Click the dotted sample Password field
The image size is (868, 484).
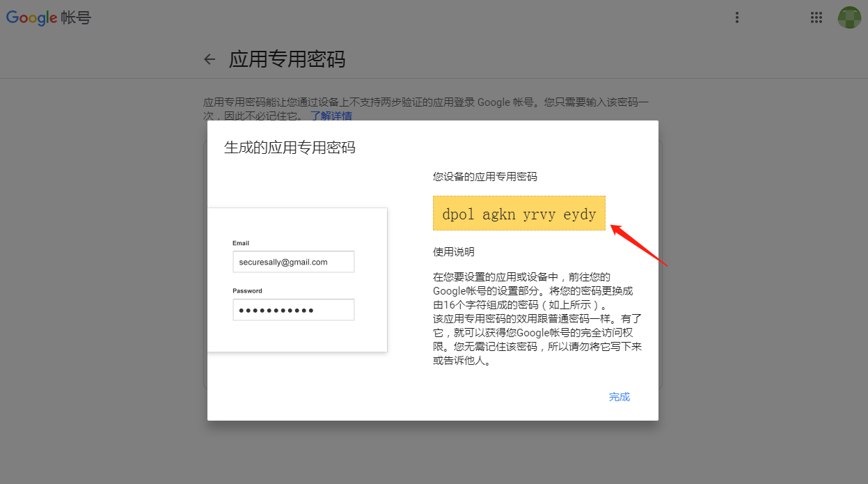(x=293, y=310)
